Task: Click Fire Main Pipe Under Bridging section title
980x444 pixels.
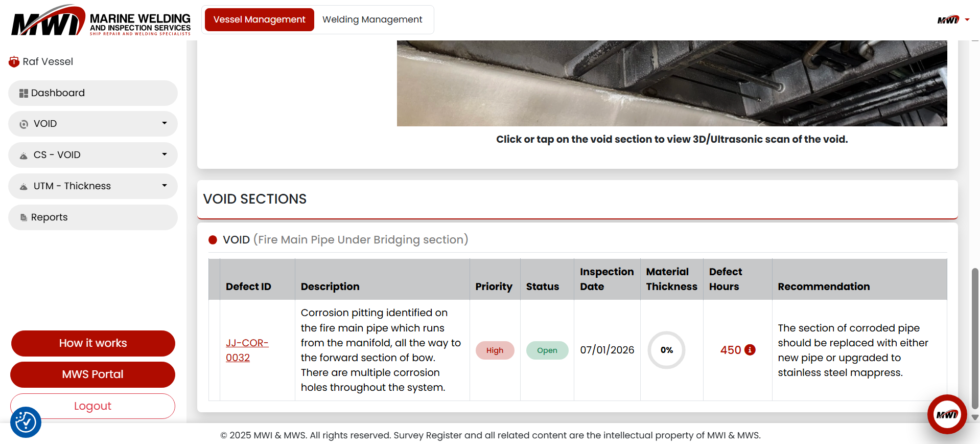Action: [x=361, y=240]
